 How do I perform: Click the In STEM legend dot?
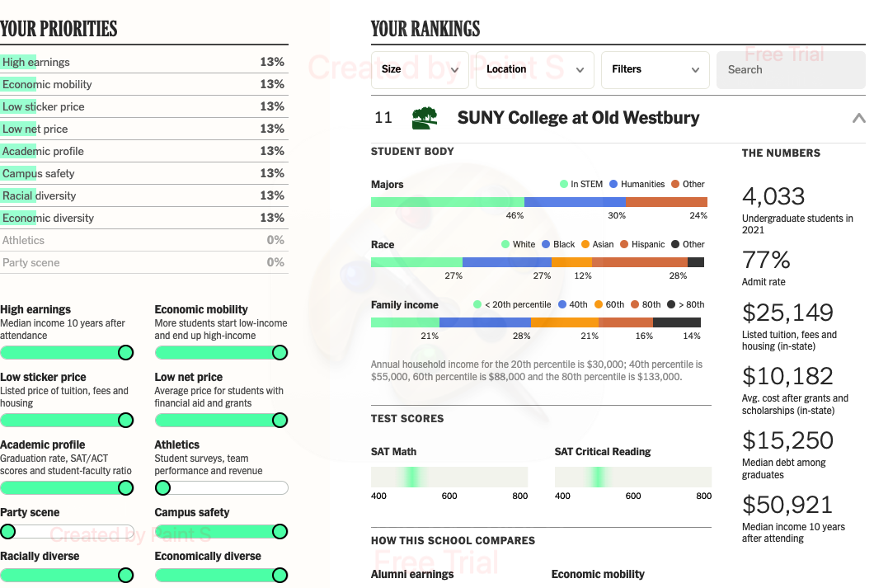(x=563, y=184)
